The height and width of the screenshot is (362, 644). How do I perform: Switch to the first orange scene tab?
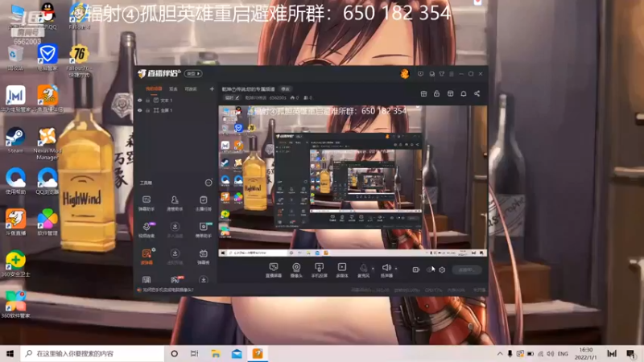[x=154, y=89]
